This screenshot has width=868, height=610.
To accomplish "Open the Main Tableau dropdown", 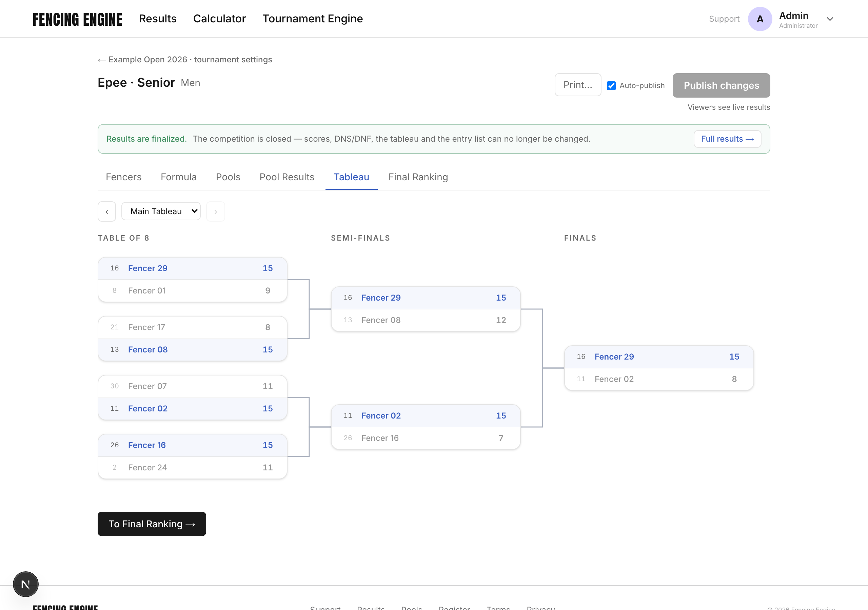I will (x=161, y=211).
